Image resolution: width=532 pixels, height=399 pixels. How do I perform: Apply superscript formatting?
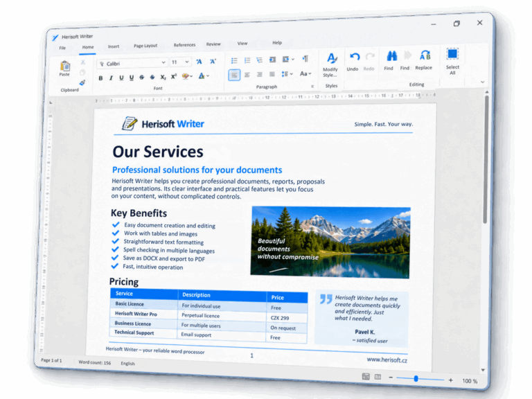coord(174,77)
